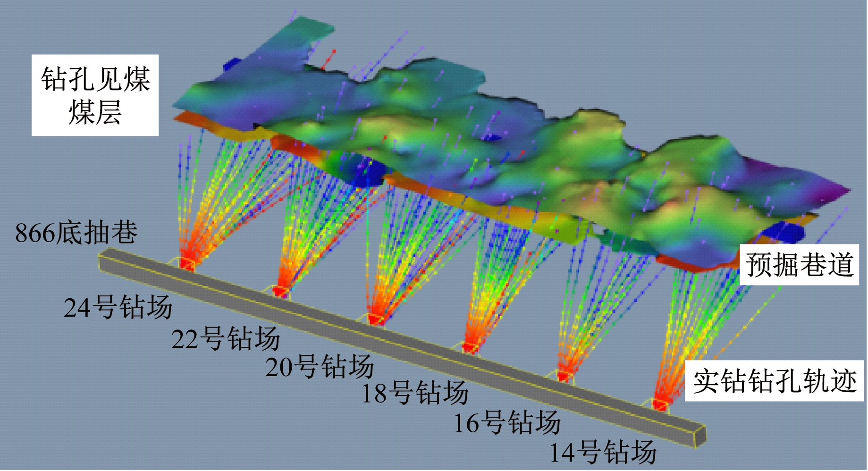Click the leftmost red drill site marker on tunnel

[x=187, y=264]
